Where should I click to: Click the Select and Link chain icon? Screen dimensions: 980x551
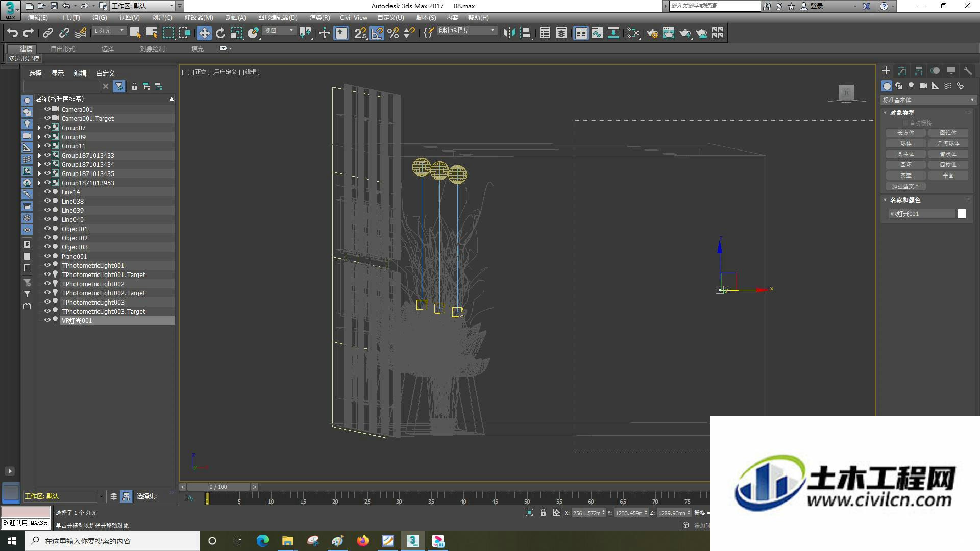pyautogui.click(x=48, y=33)
